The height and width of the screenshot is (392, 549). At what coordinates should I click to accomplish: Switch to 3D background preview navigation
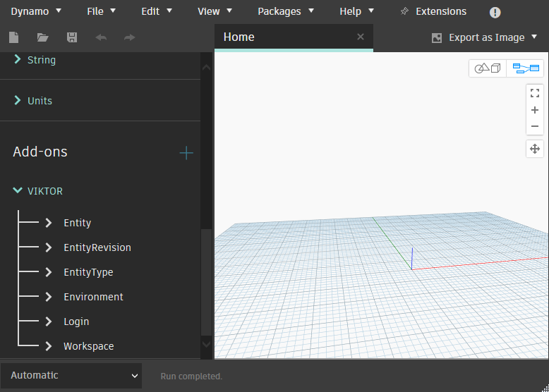click(x=488, y=68)
